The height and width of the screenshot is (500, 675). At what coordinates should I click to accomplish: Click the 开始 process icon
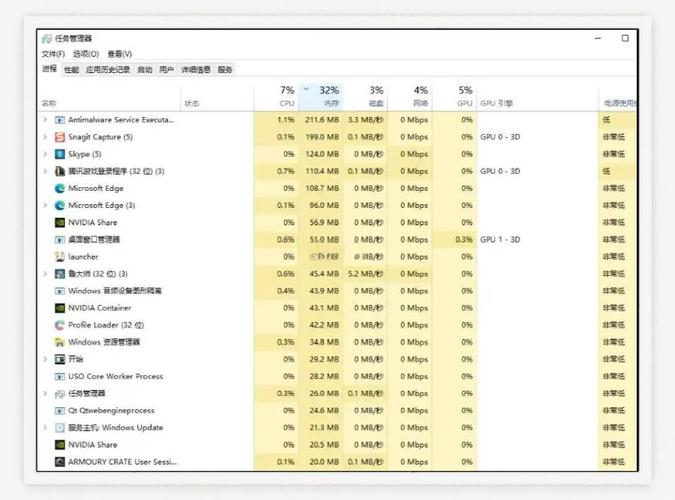pos(60,359)
